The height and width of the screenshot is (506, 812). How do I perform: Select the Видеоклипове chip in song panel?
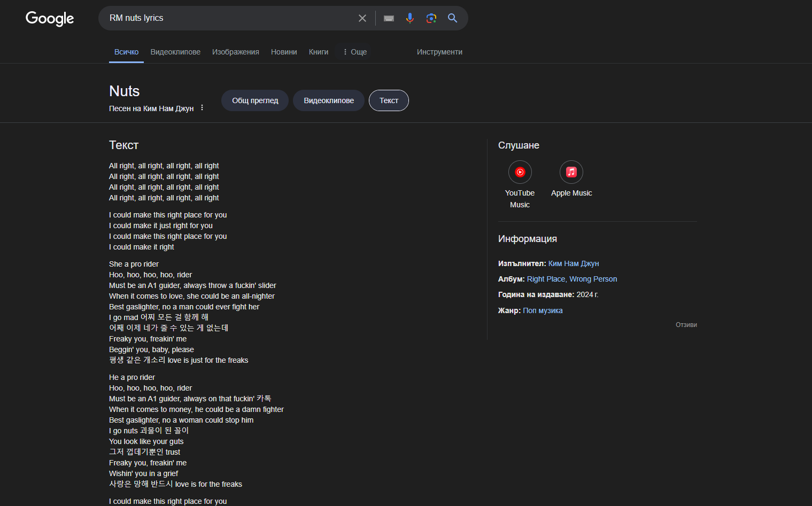[x=329, y=100]
